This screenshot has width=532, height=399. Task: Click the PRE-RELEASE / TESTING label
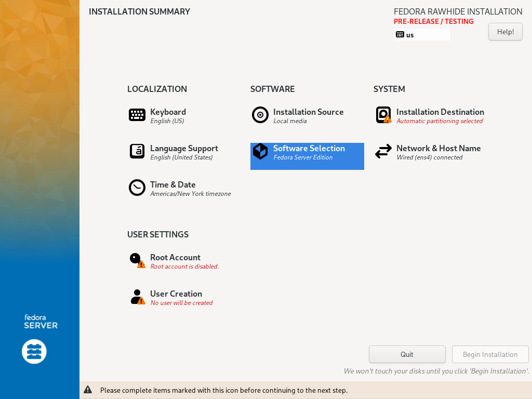434,21
